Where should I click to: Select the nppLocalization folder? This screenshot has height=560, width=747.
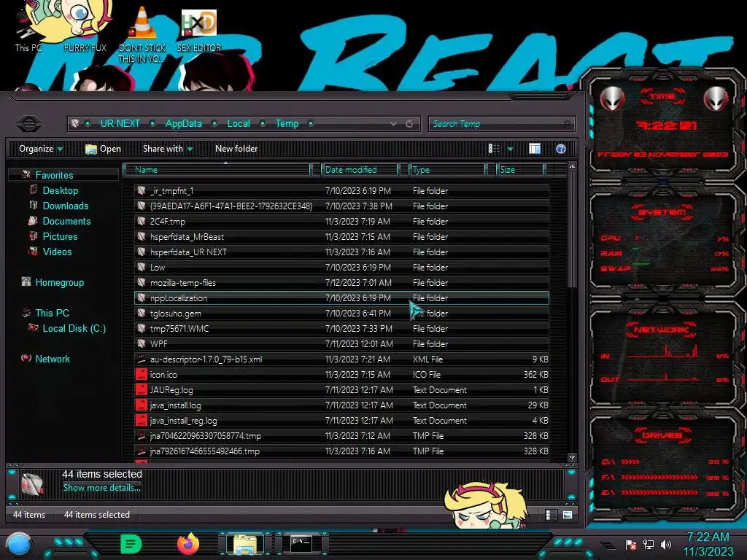pos(341,298)
